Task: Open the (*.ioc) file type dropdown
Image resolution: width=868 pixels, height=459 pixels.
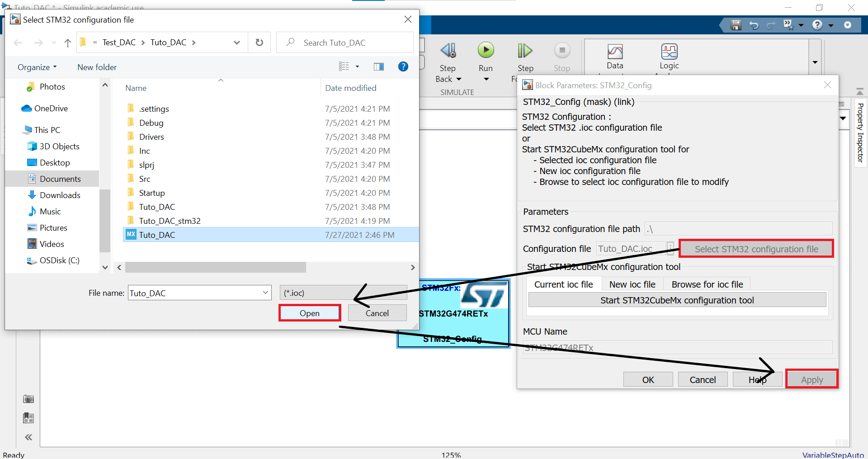Action: point(344,293)
